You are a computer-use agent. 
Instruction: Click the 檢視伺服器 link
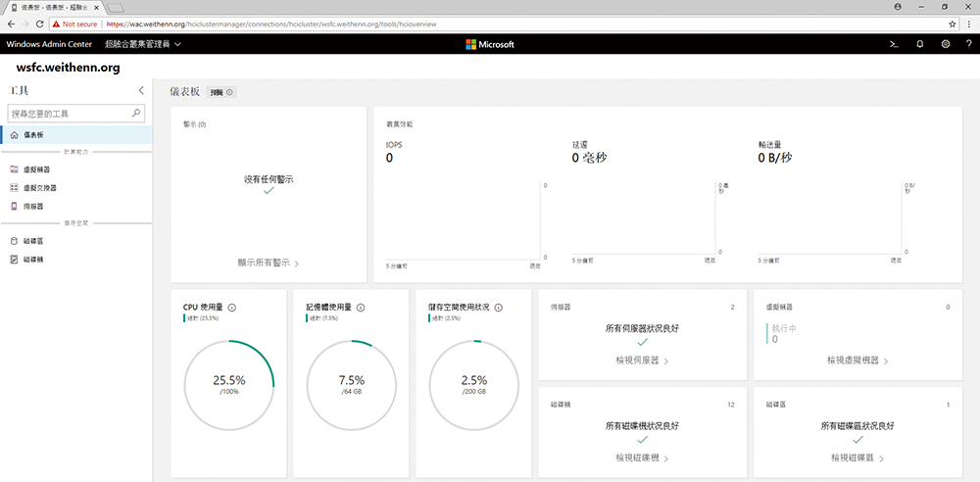642,361
